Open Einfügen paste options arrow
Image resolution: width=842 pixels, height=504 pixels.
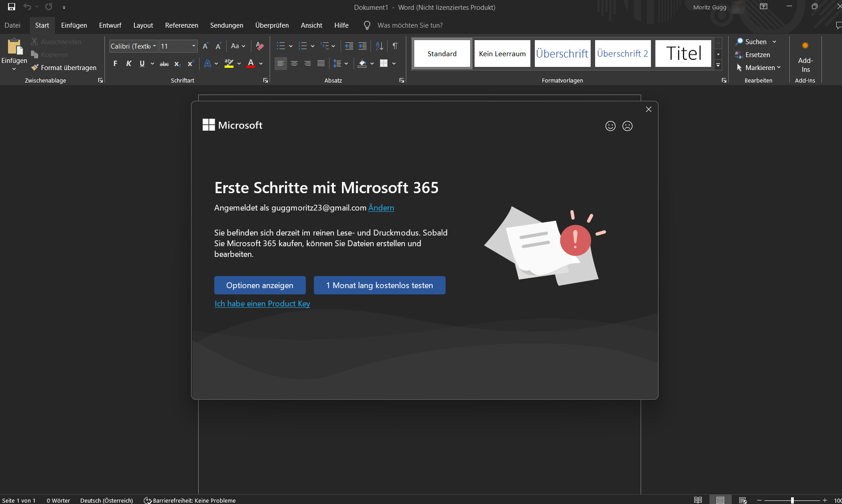14,69
